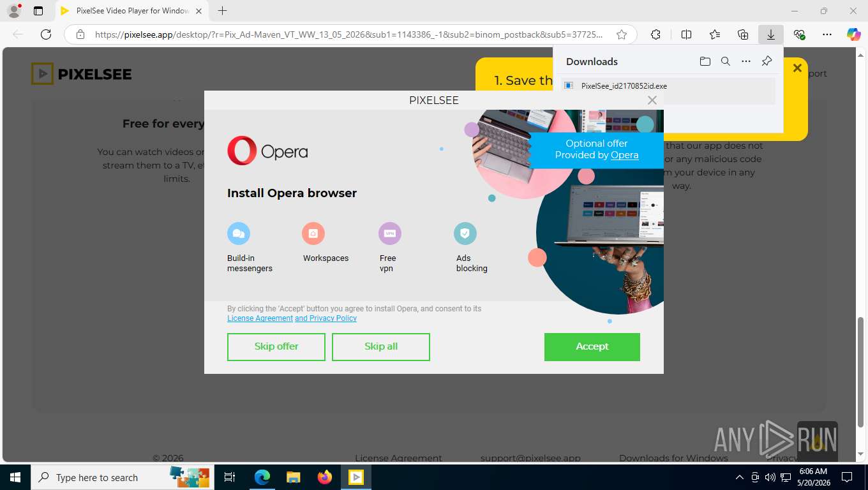Go back to previous page
This screenshot has width=868, height=490.
(x=18, y=34)
